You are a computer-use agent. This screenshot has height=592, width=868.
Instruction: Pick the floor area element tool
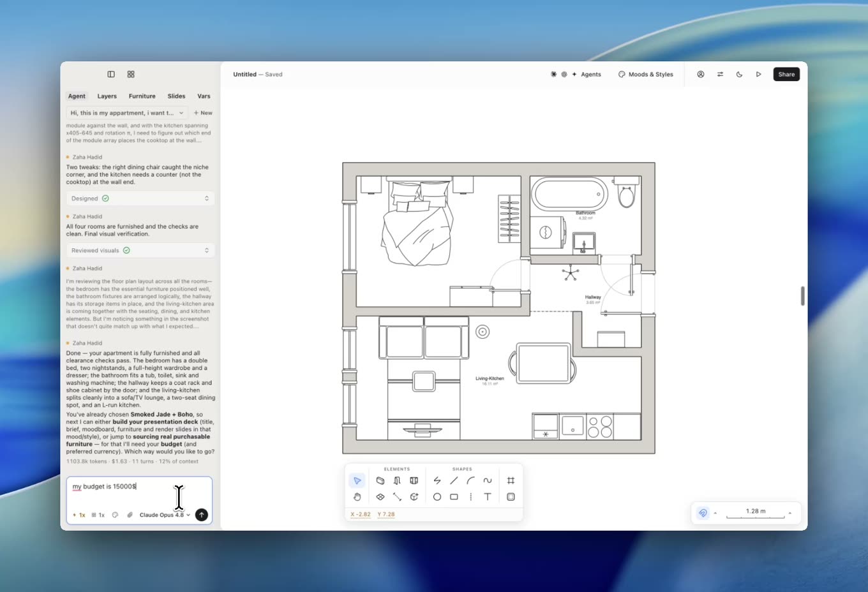point(380,497)
